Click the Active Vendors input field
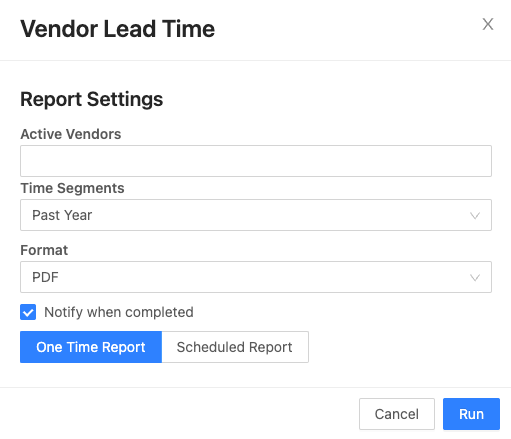 click(256, 161)
